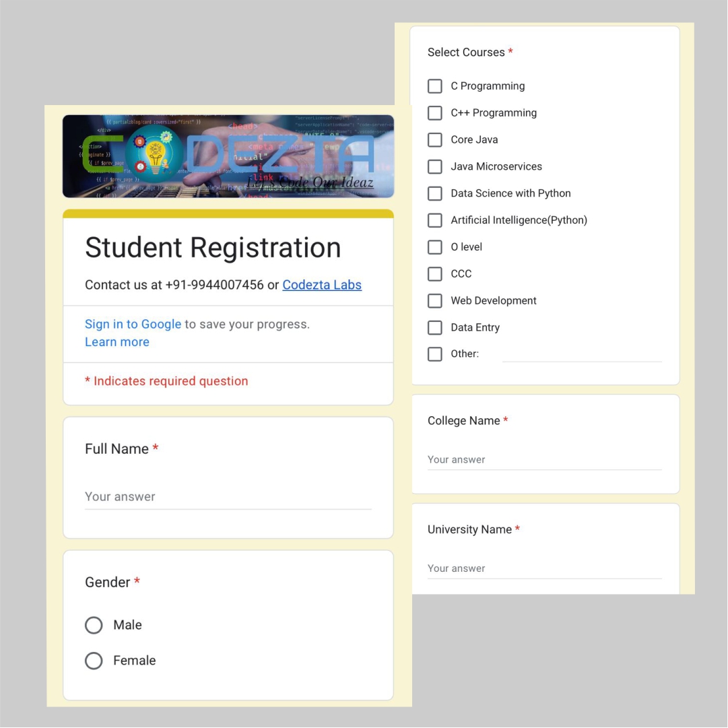Open the Learn more link
This screenshot has height=728, width=728.
(x=117, y=342)
